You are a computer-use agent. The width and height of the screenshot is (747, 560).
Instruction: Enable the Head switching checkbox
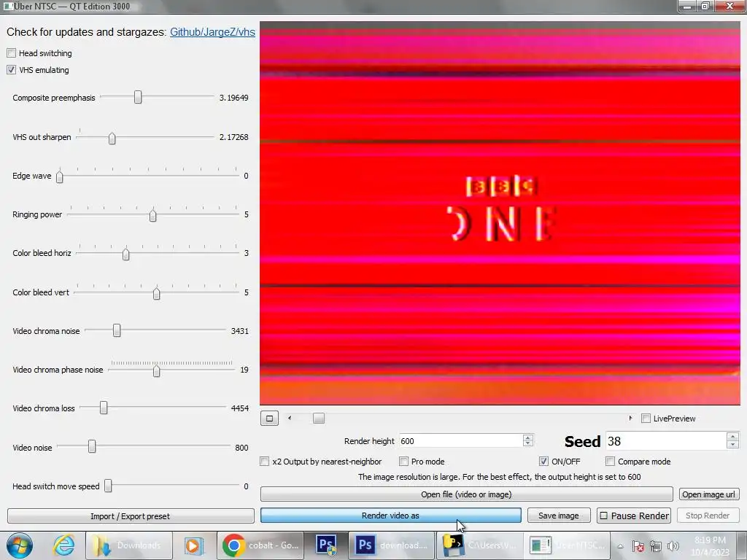(12, 52)
